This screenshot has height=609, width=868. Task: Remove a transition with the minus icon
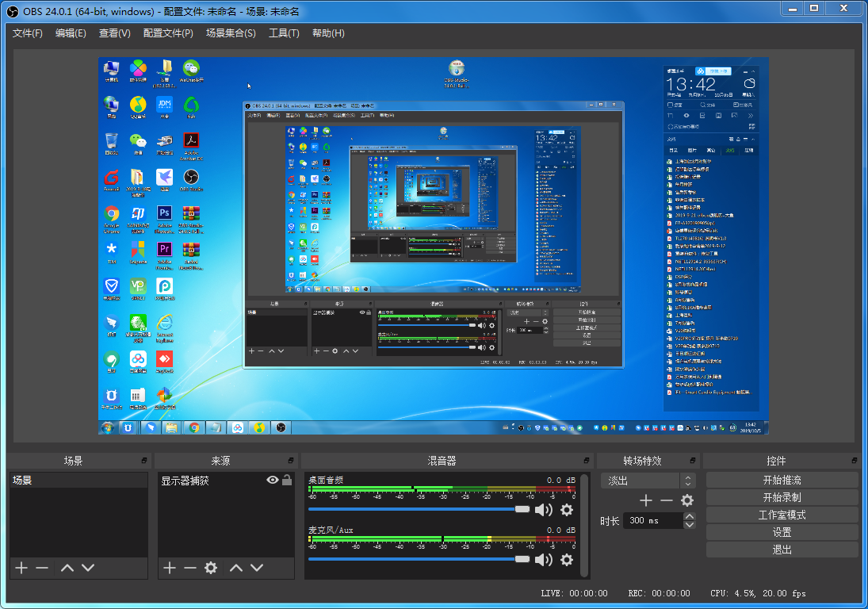click(665, 500)
